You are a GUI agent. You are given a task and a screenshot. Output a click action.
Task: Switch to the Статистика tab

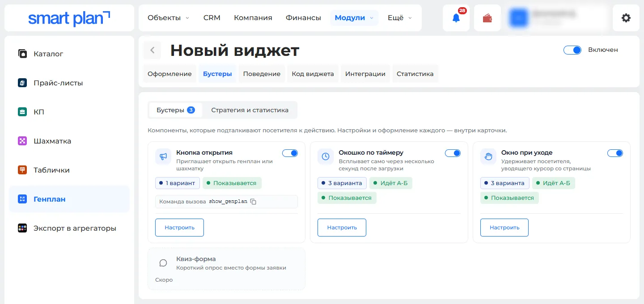point(415,74)
